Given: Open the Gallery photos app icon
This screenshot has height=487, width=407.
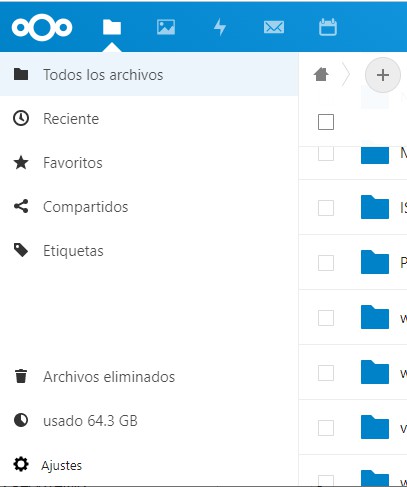Looking at the screenshot, I should (166, 27).
